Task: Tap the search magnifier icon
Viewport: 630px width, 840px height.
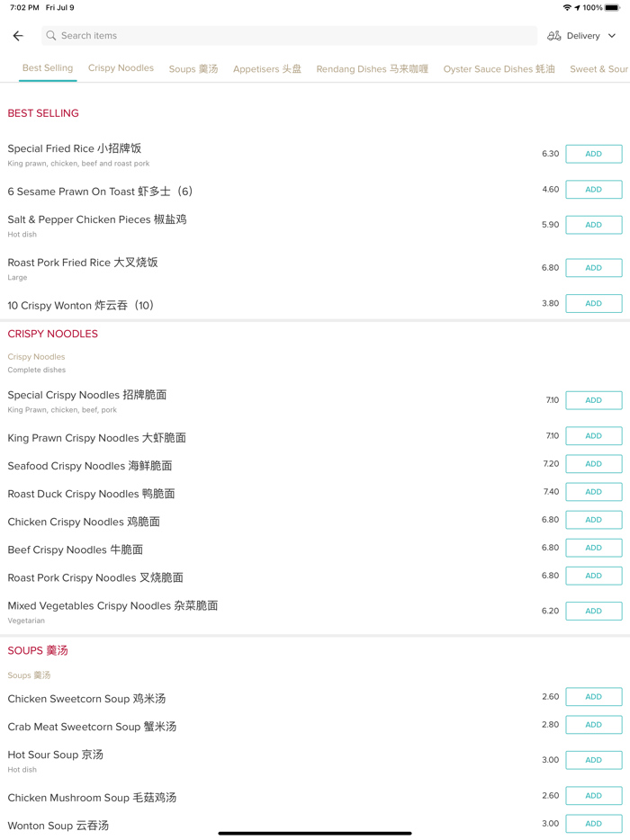Action: pos(51,36)
